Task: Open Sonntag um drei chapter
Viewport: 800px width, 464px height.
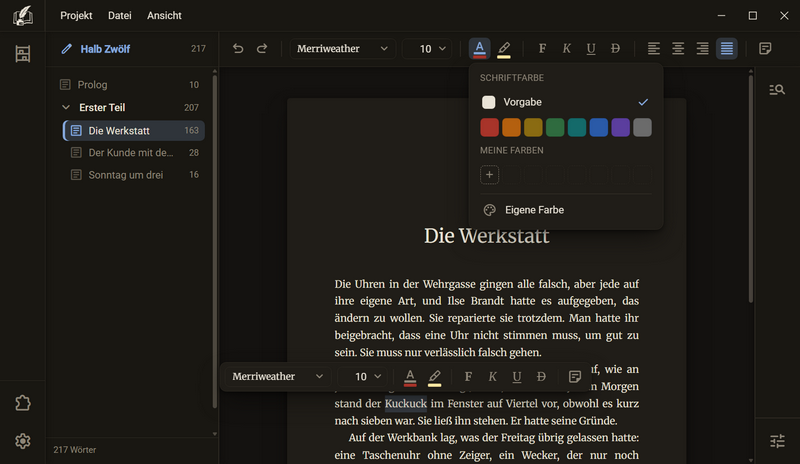Action: click(134, 175)
